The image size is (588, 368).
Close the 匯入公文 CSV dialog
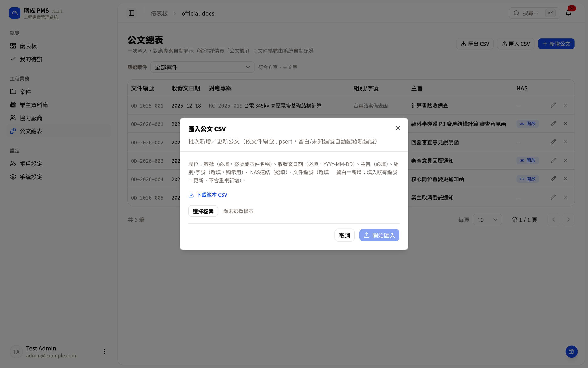coord(398,128)
